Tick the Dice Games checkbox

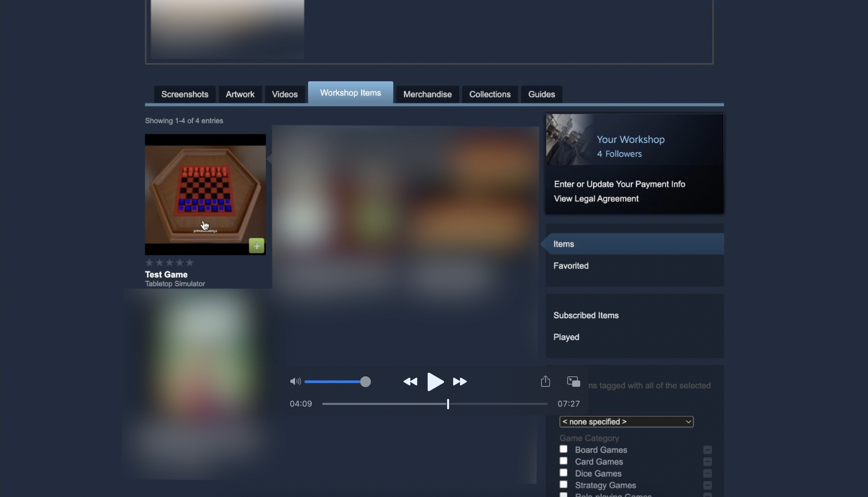pyautogui.click(x=563, y=473)
